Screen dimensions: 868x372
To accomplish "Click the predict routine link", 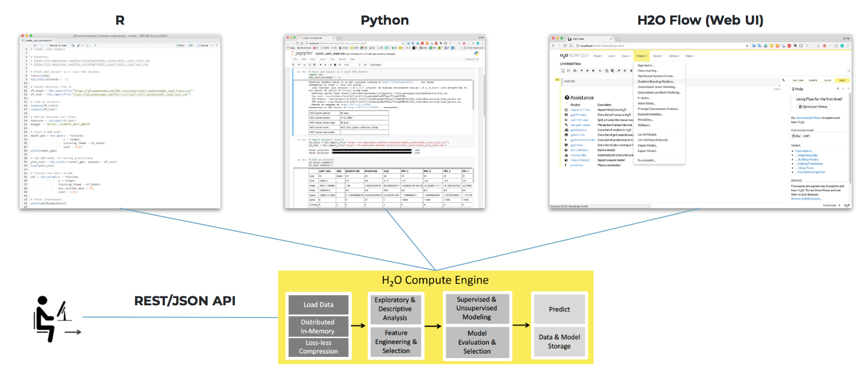I will coord(577,165).
